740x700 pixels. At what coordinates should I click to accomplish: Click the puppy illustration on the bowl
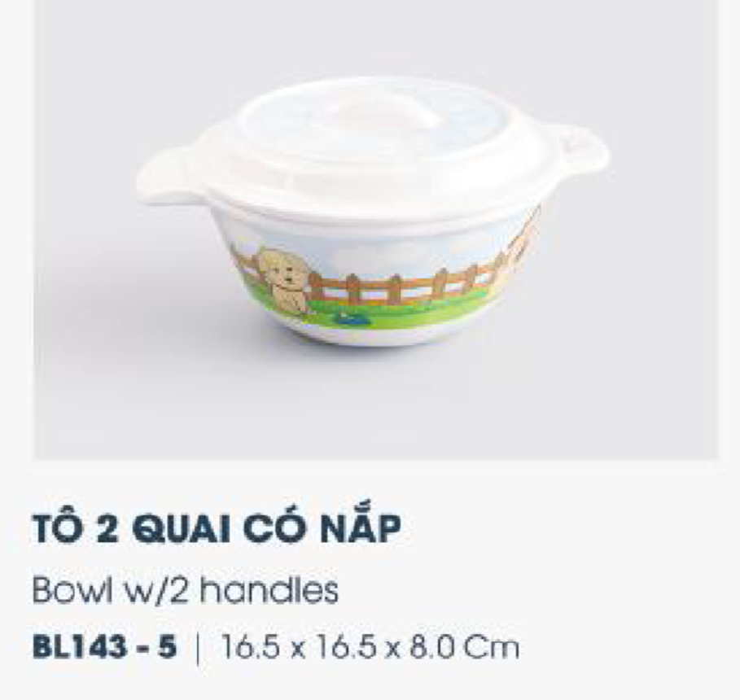tap(283, 279)
